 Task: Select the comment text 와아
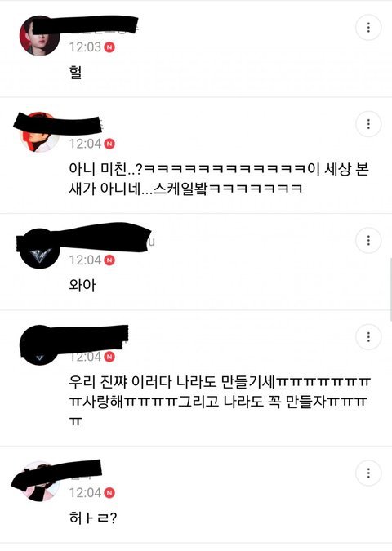tap(82, 285)
